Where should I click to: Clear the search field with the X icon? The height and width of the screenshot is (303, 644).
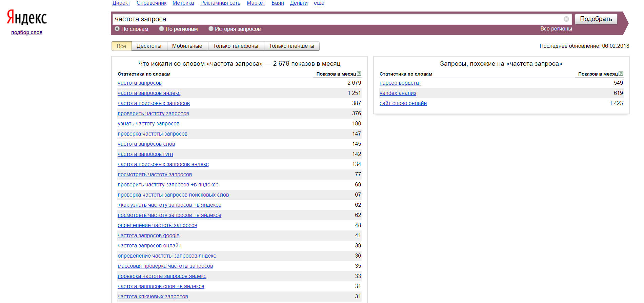click(x=566, y=19)
